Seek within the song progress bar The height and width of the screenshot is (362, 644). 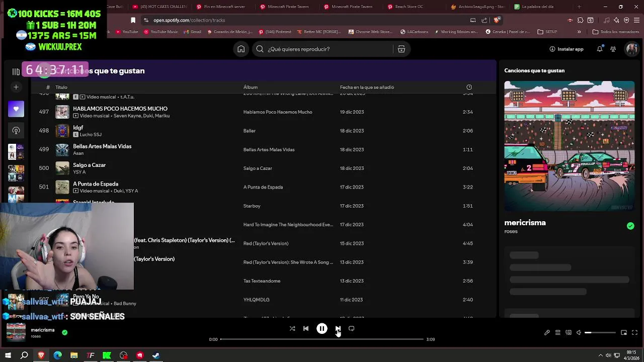pyautogui.click(x=322, y=339)
